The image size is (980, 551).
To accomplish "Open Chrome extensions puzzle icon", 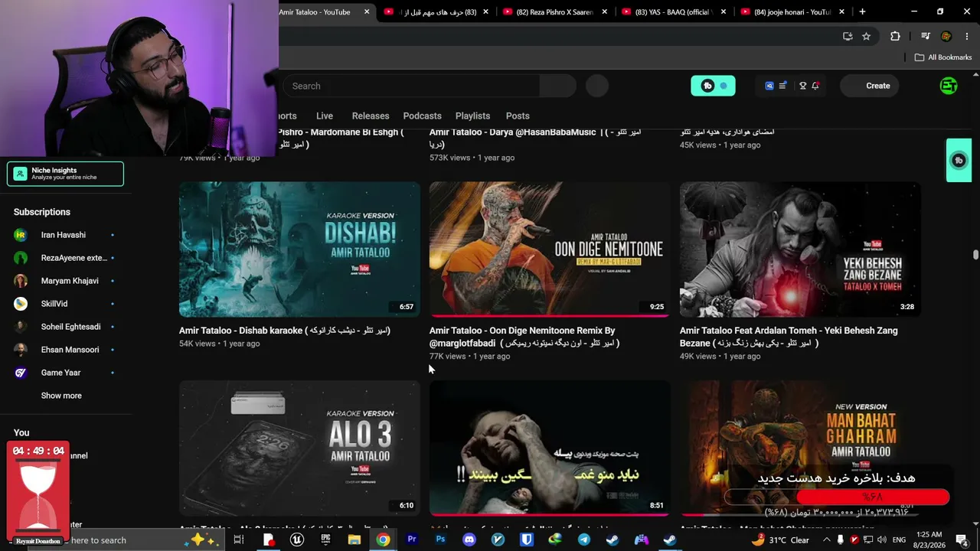I will (x=895, y=36).
